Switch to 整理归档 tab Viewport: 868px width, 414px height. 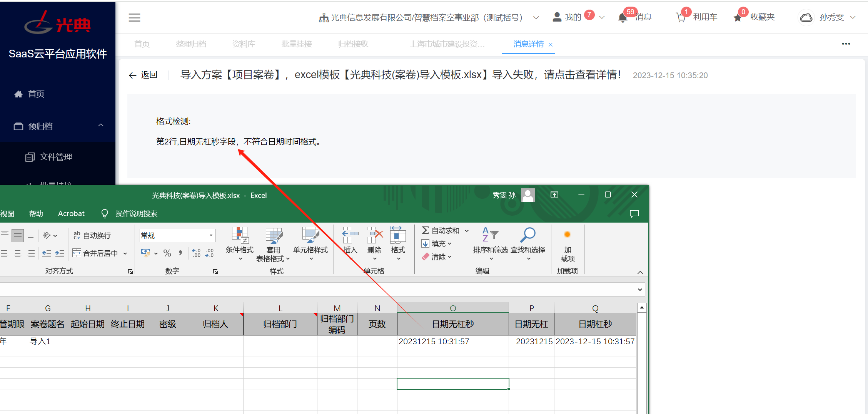tap(191, 44)
